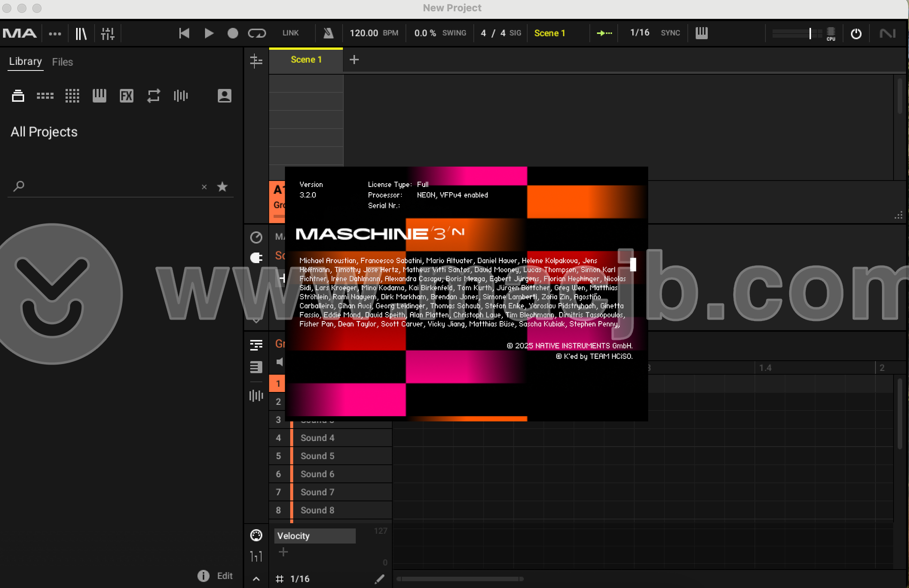Open the sampling view waveform icon

tap(256, 396)
